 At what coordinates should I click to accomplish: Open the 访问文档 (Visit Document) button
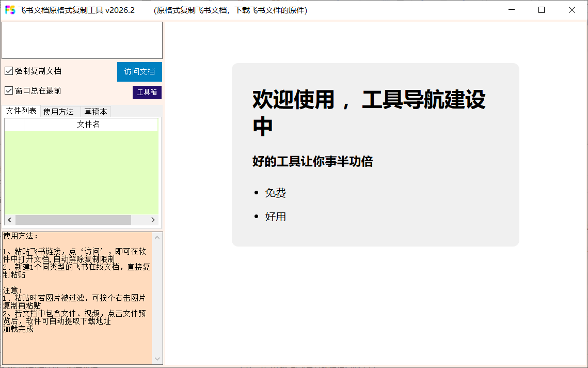click(x=139, y=71)
